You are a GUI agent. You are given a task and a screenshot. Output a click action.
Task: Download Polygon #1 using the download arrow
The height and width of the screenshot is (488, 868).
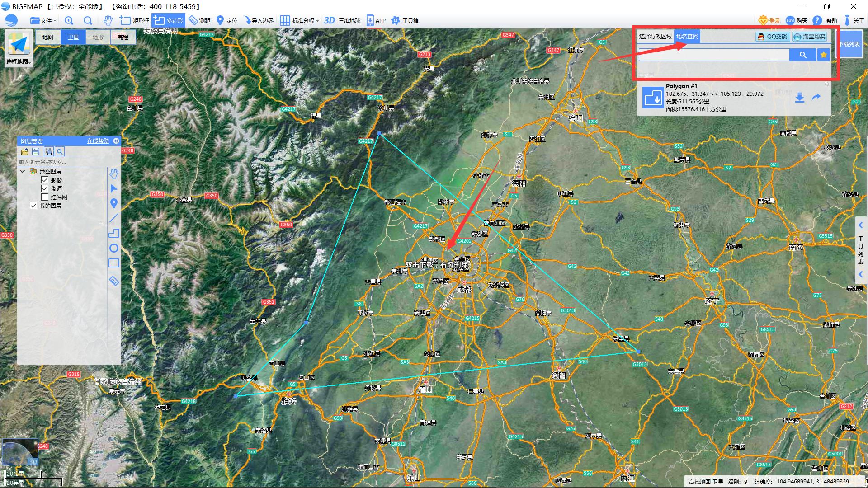point(799,98)
